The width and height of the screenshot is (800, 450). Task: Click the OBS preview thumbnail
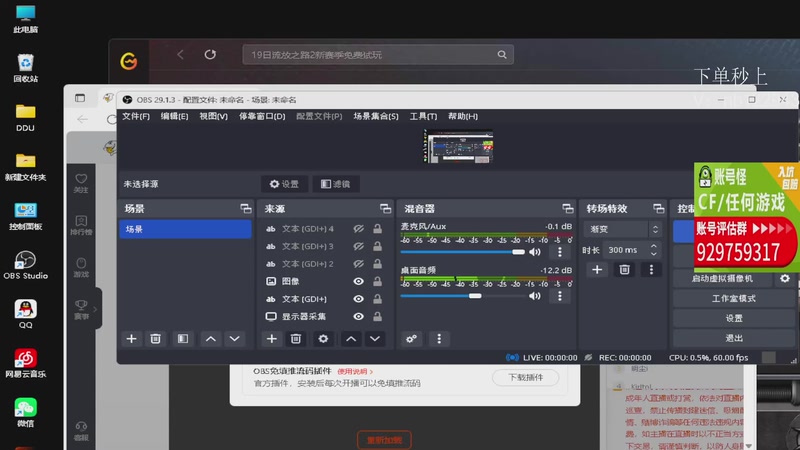click(x=458, y=146)
